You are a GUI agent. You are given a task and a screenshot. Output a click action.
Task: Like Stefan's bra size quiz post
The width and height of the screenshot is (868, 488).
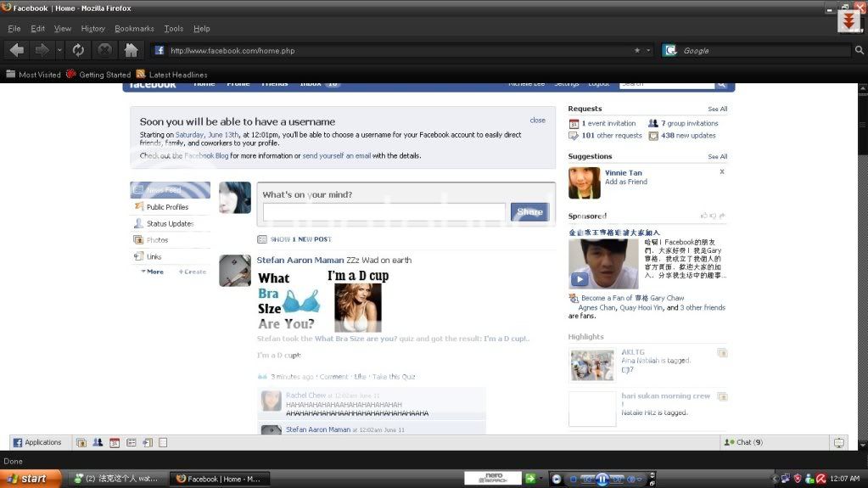point(361,377)
